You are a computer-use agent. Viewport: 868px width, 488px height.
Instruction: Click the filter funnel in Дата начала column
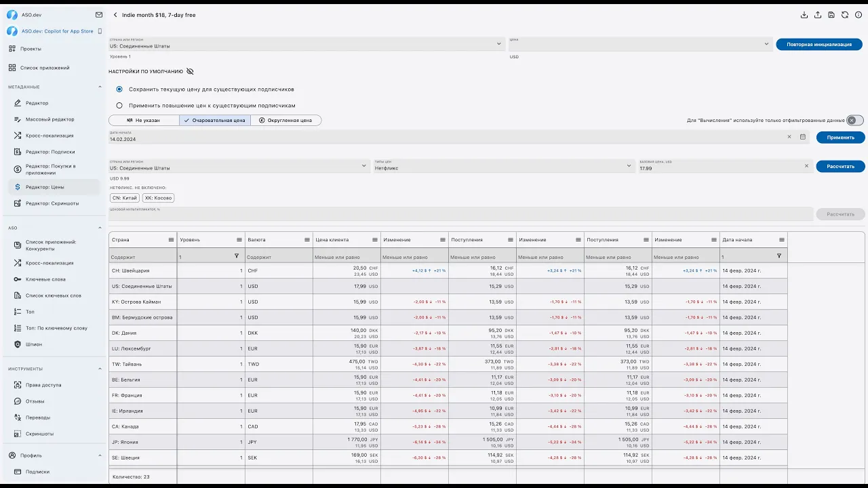click(779, 256)
